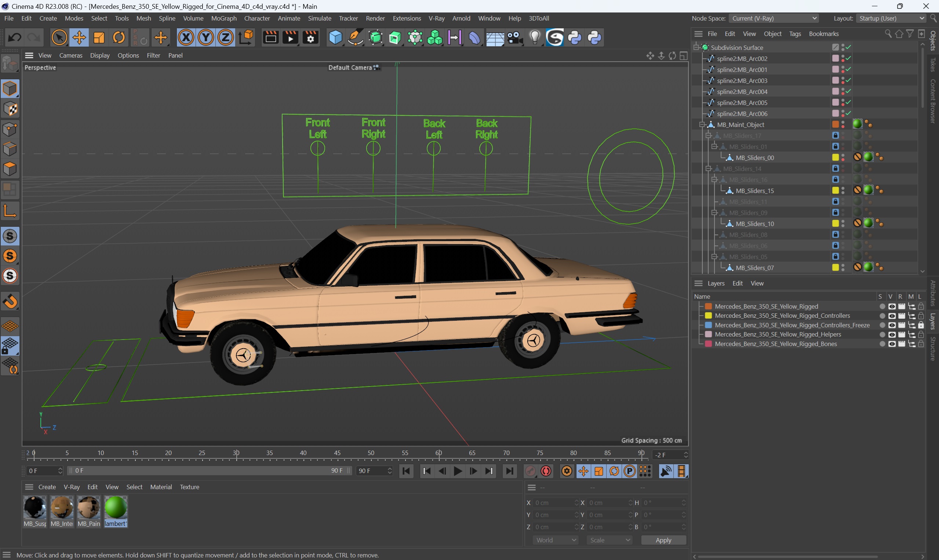939x560 pixels.
Task: Collapse MB_Sliders_17 node
Action: 708,135
